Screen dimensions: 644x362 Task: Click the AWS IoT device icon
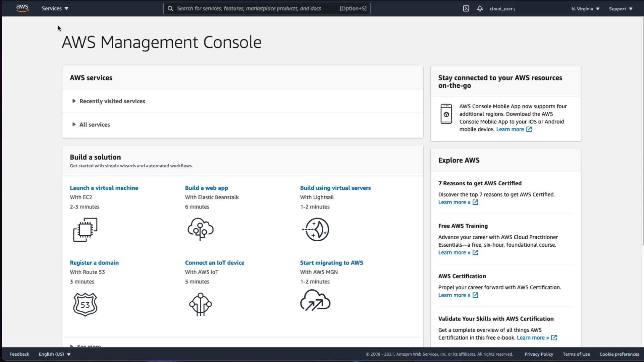[200, 304]
